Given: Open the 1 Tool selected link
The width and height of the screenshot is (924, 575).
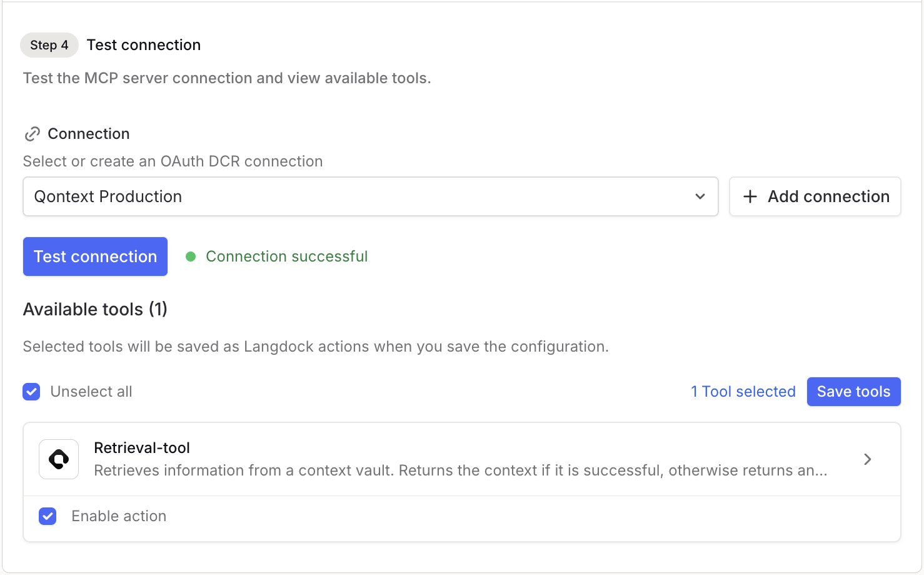Looking at the screenshot, I should (743, 392).
